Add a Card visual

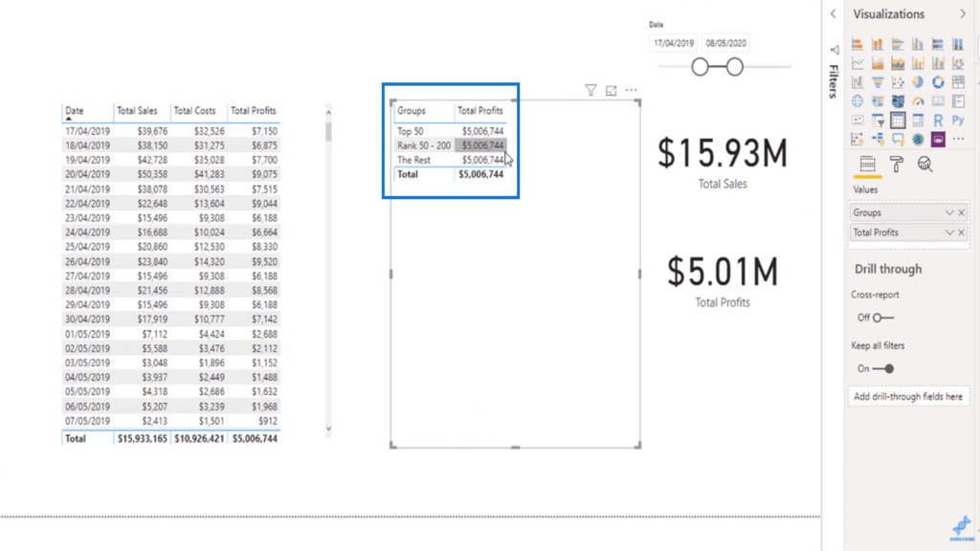point(938,101)
